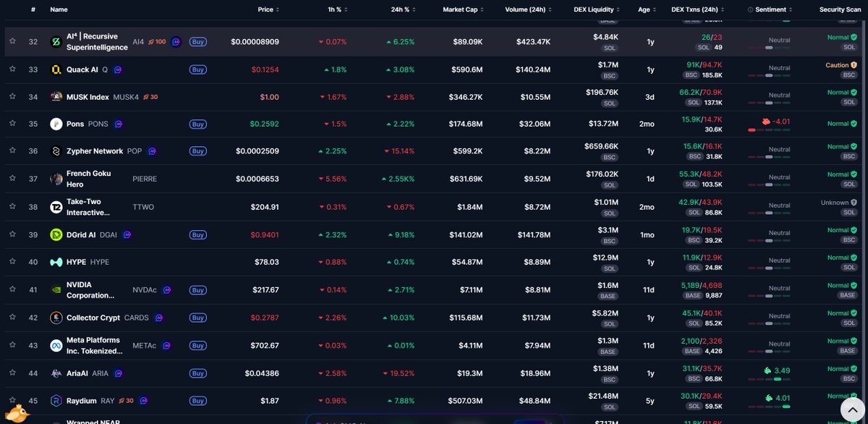Click the AriaAI token logo
Screen dimensions: 868x424
(x=56, y=373)
